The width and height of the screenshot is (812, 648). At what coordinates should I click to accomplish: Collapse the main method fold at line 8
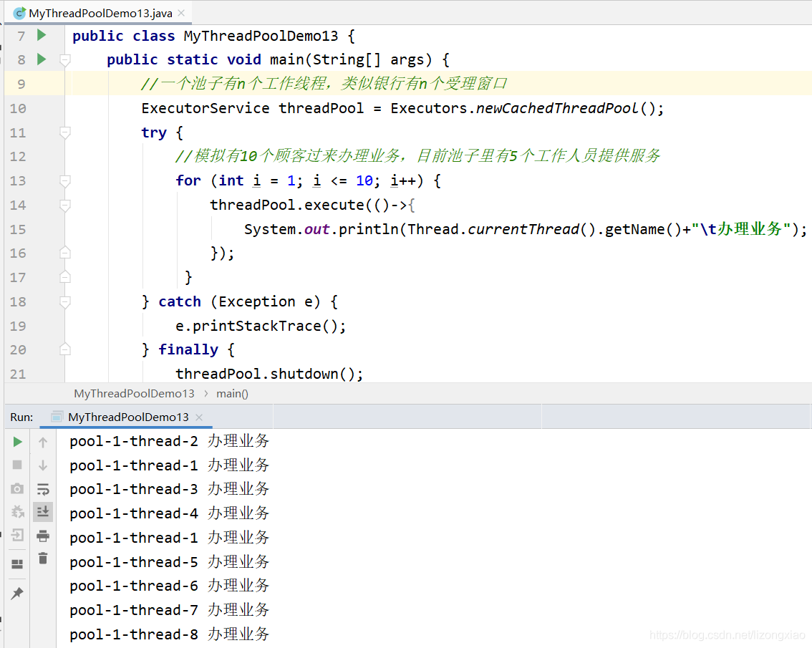pyautogui.click(x=65, y=60)
